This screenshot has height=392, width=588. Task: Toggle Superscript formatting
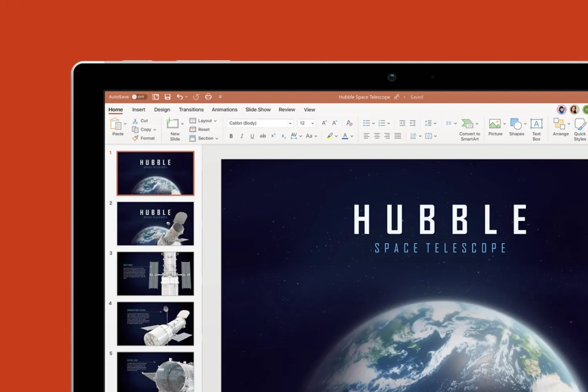click(x=273, y=136)
